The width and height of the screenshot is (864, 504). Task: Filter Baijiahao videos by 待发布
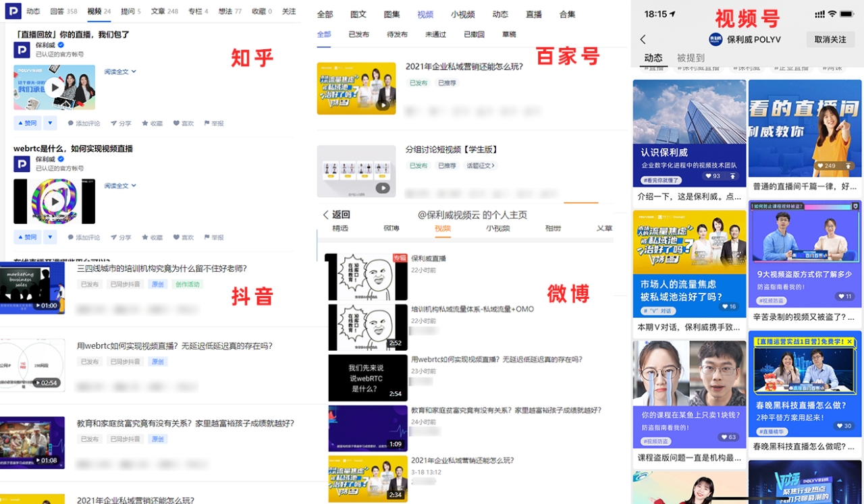pyautogui.click(x=397, y=34)
